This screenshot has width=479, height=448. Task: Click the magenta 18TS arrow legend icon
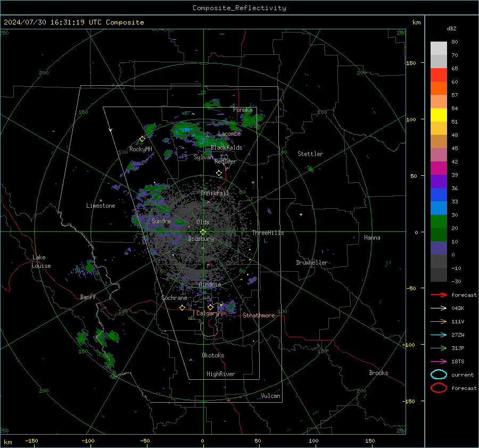(x=439, y=362)
